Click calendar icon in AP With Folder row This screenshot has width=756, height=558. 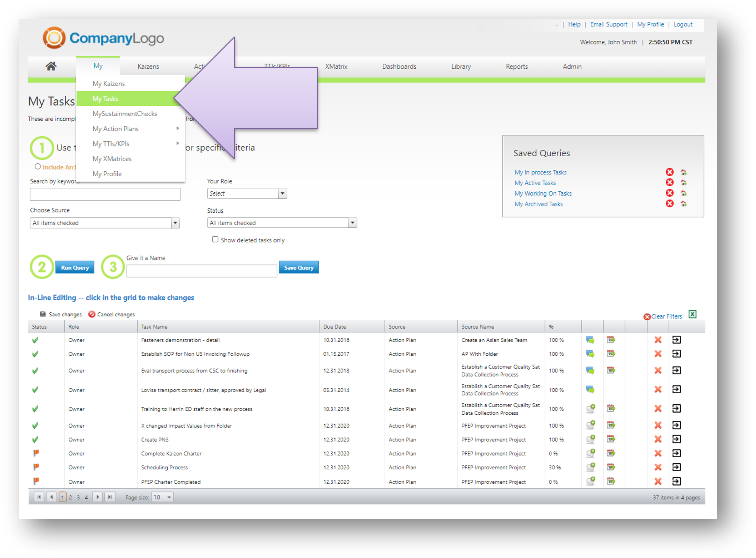(x=611, y=354)
